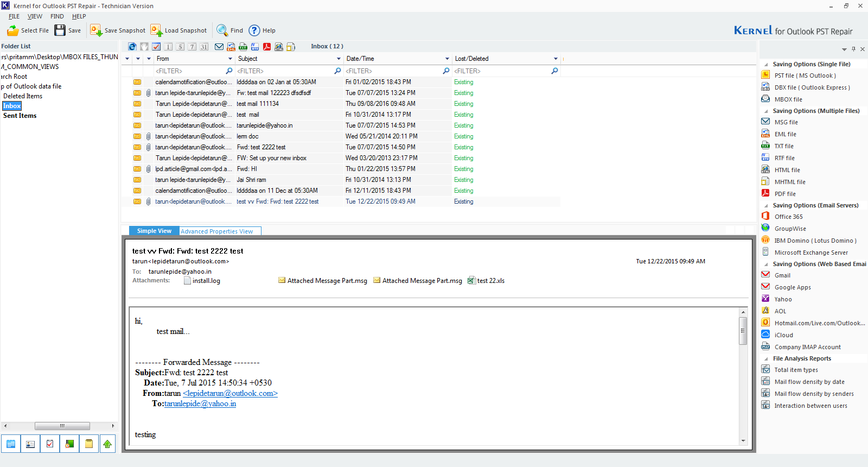This screenshot has height=467, width=868.
Task: Click the Tasks clipboard icon at bottom left
Action: [50, 444]
